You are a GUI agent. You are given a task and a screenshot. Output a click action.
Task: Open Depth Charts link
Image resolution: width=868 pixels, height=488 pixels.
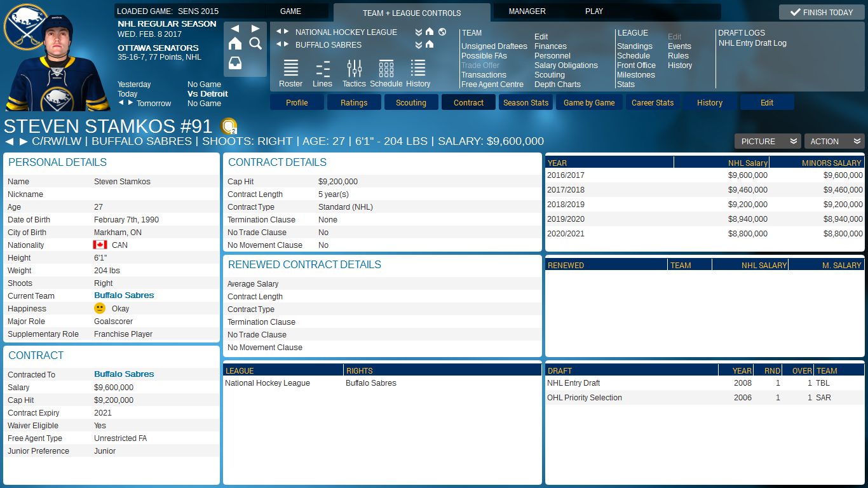558,85
